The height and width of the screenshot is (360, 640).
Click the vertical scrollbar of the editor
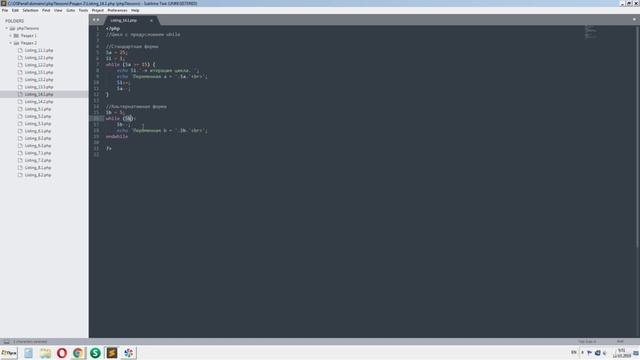(x=637, y=137)
